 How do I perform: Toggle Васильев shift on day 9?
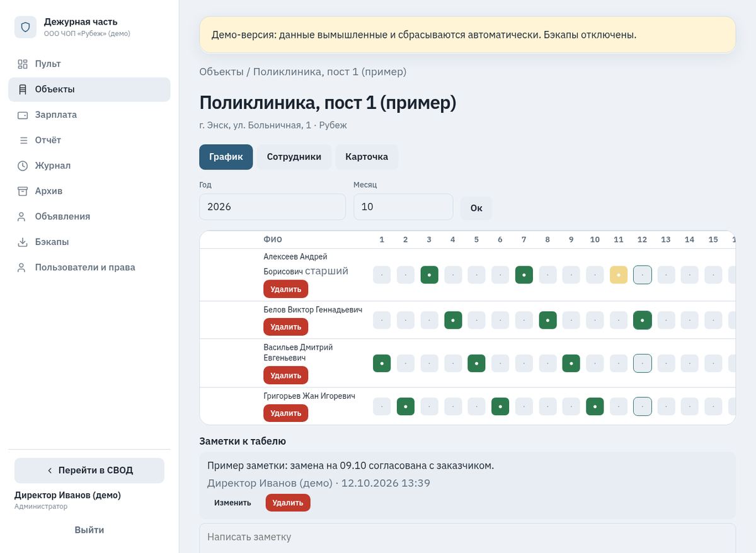click(571, 363)
